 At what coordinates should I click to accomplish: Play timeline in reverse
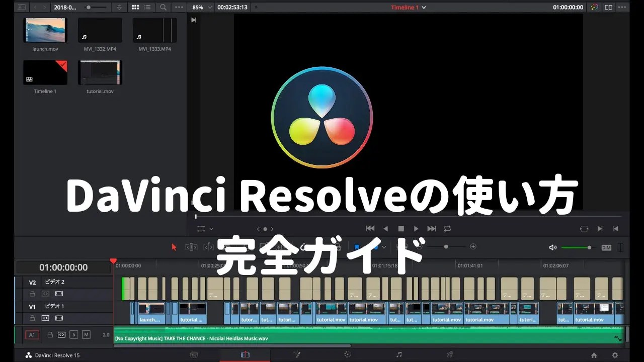pyautogui.click(x=386, y=228)
